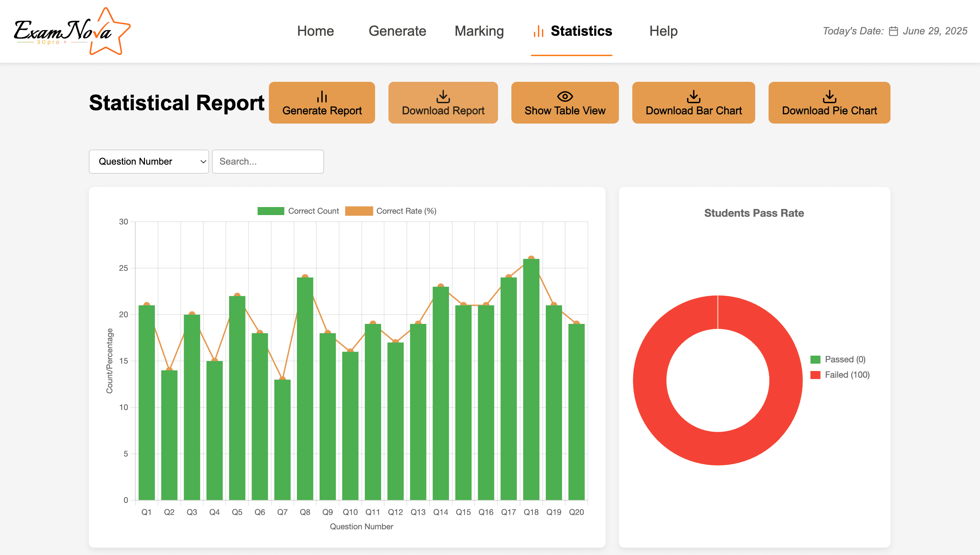
Task: Open the Question Number dropdown
Action: point(149,162)
